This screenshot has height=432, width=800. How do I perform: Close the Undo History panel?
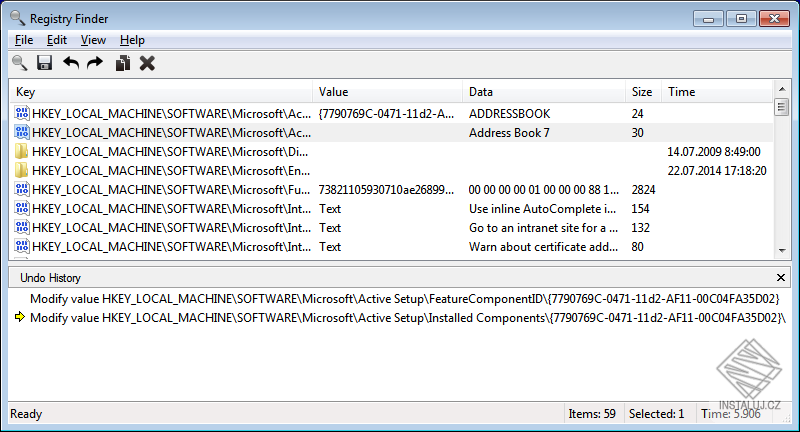781,277
